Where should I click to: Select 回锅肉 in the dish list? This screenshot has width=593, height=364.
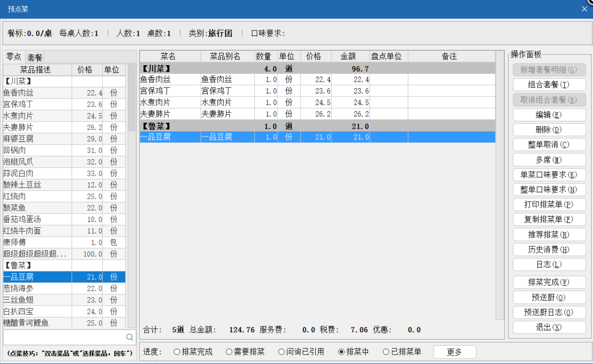click(64, 150)
